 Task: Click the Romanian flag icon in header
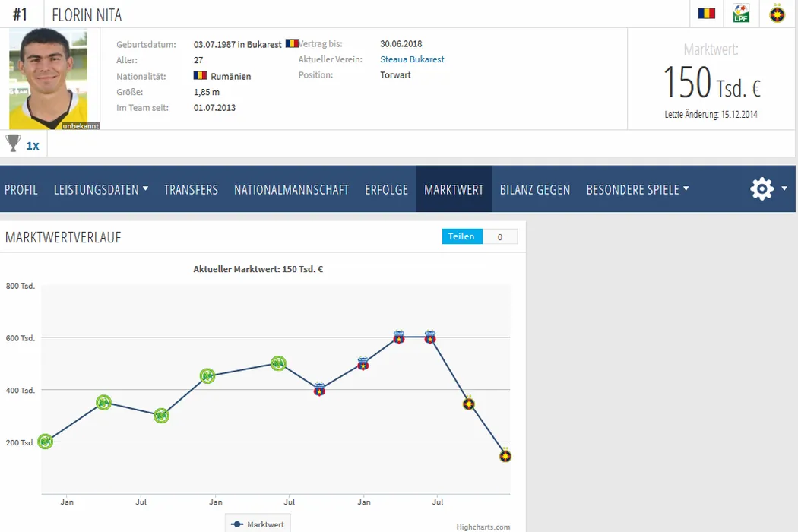(x=707, y=14)
